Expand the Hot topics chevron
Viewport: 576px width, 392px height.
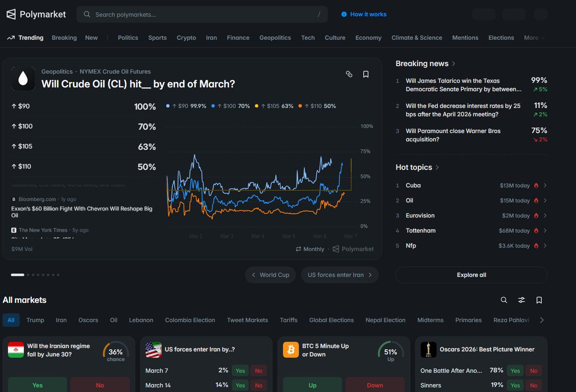tap(437, 167)
